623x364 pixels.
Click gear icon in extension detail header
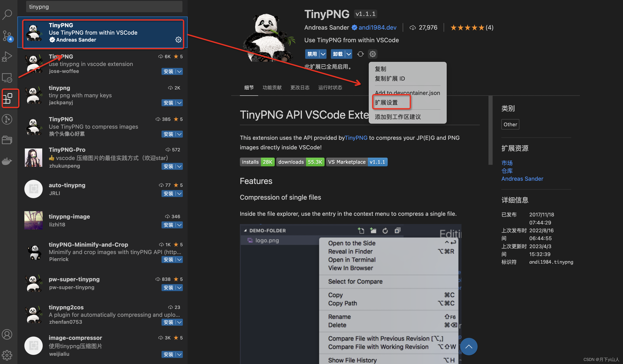(x=373, y=54)
